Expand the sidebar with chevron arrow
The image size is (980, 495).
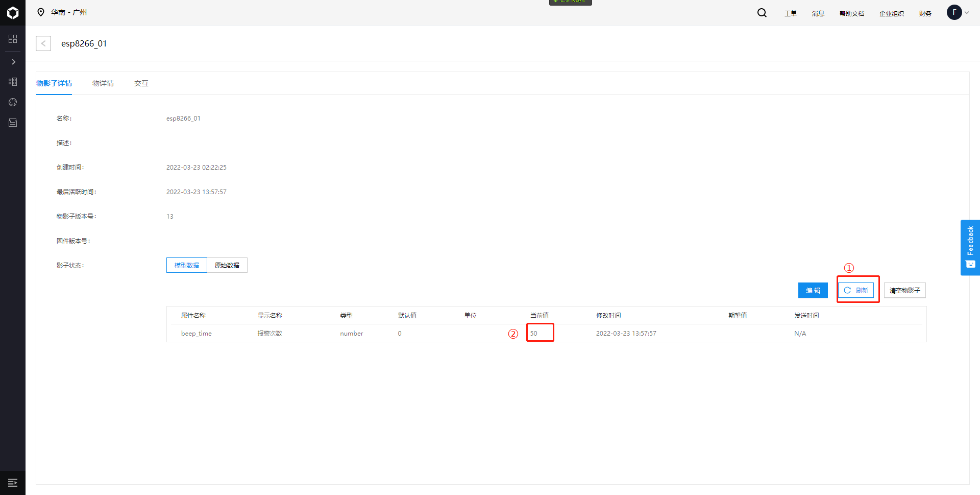(x=13, y=62)
